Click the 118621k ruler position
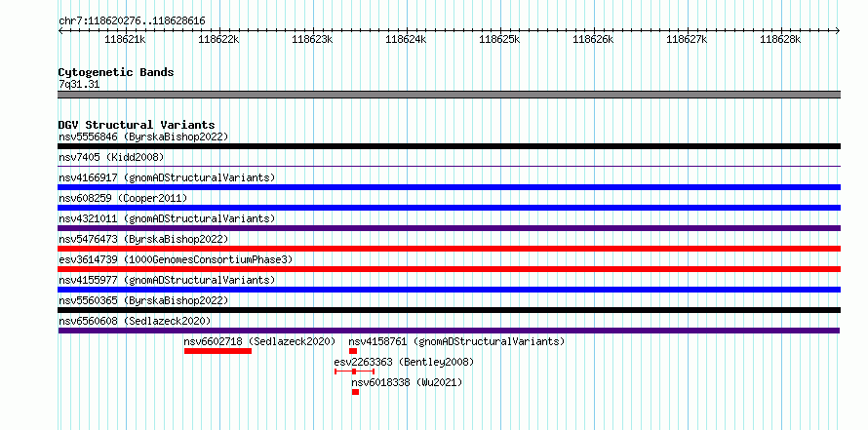Screen dimensions: 868x430 coord(125,39)
